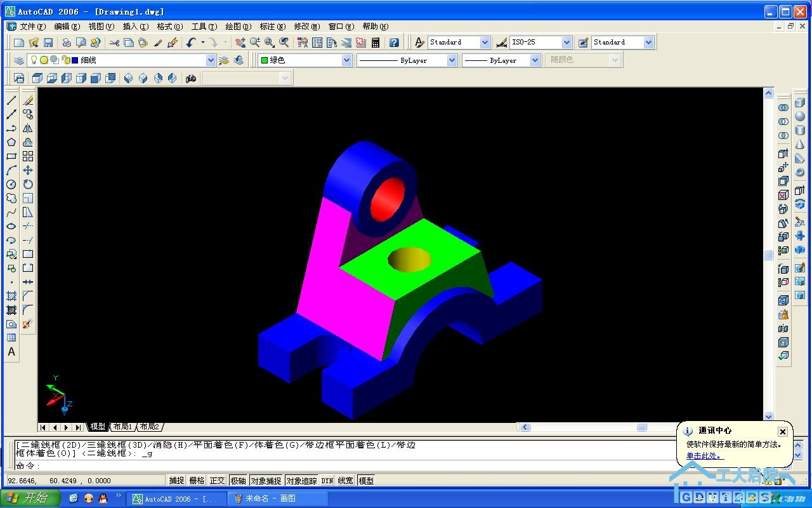
Task: Open the ISO-25 dimension style dropdown
Action: 566,43
